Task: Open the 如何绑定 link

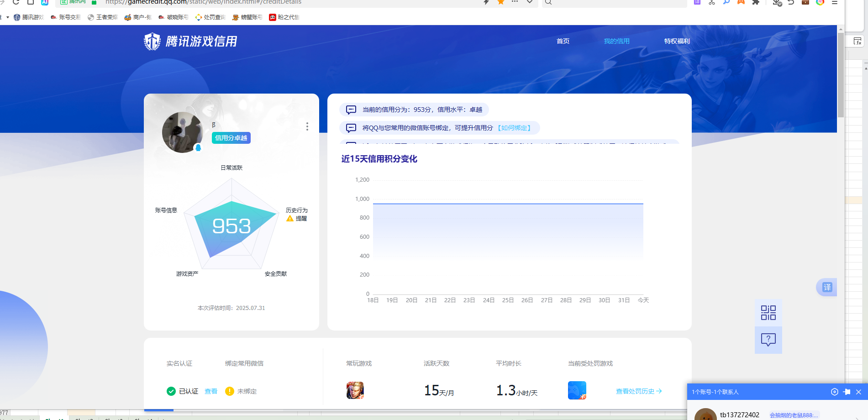Action: coord(514,128)
